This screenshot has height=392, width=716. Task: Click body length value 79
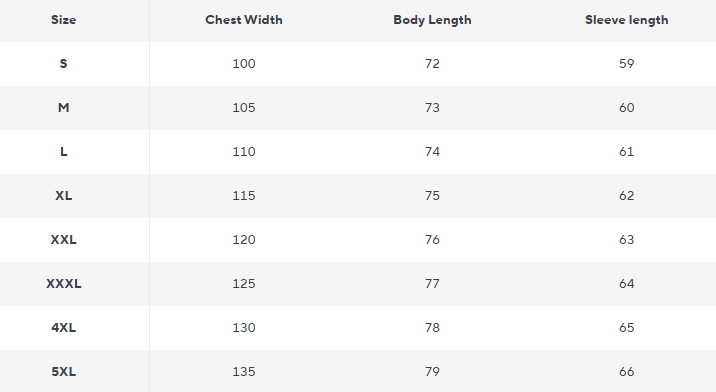(432, 371)
